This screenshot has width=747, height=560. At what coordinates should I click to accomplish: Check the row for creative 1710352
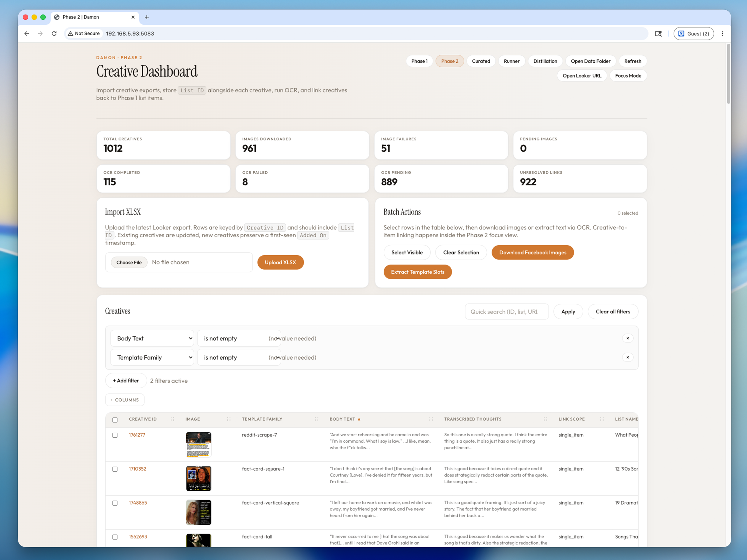(x=115, y=469)
